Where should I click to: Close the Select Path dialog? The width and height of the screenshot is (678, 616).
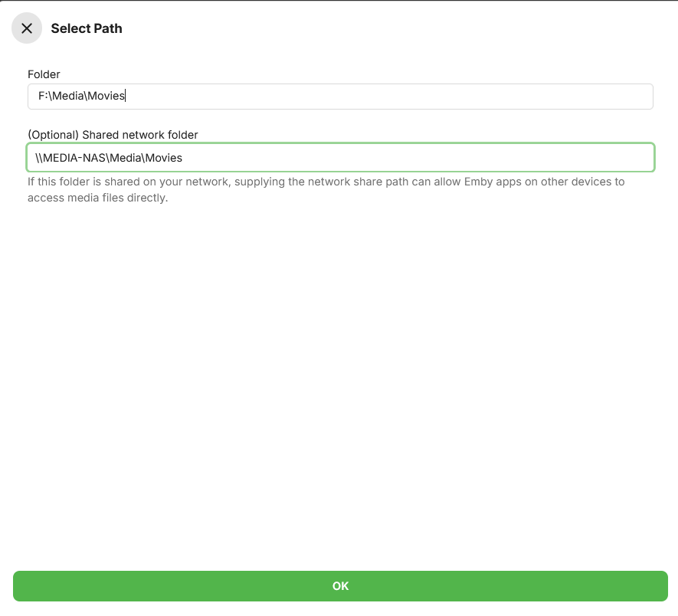tap(27, 28)
